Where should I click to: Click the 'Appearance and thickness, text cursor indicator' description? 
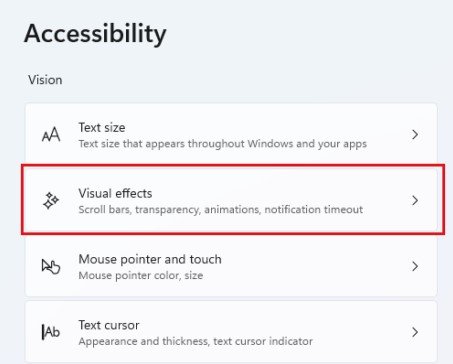click(x=196, y=341)
